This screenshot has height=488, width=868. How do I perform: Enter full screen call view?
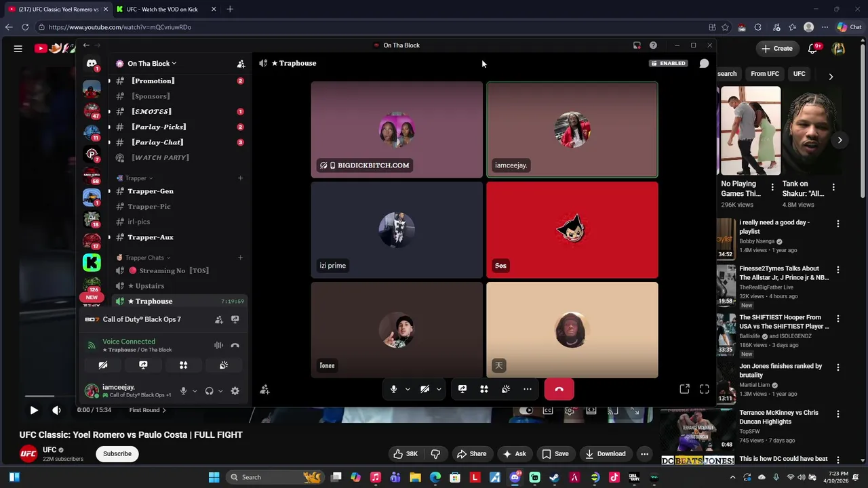pos(705,389)
